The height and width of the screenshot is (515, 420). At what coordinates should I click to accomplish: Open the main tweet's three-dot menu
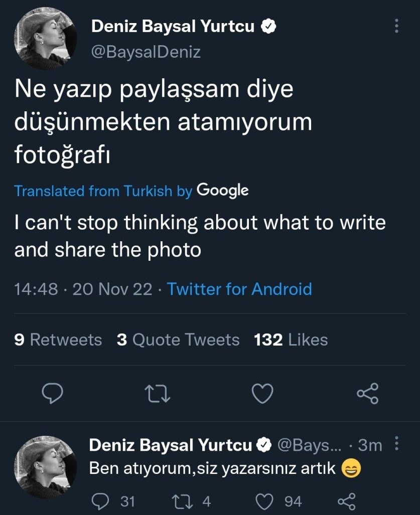(x=396, y=26)
